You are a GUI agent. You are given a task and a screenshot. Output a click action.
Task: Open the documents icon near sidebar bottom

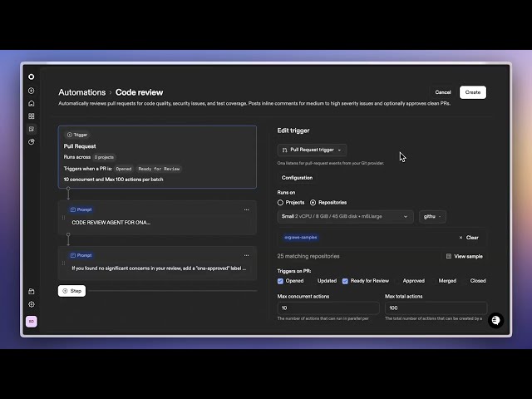[x=32, y=292]
